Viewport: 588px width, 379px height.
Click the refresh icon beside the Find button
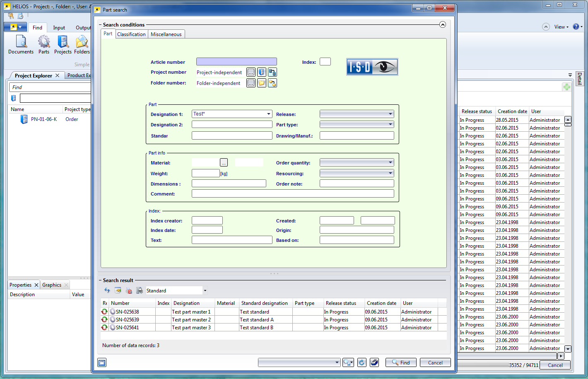click(x=361, y=362)
